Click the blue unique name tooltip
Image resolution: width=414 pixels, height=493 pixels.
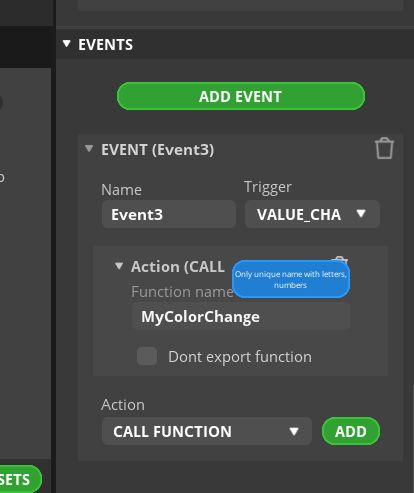[291, 279]
